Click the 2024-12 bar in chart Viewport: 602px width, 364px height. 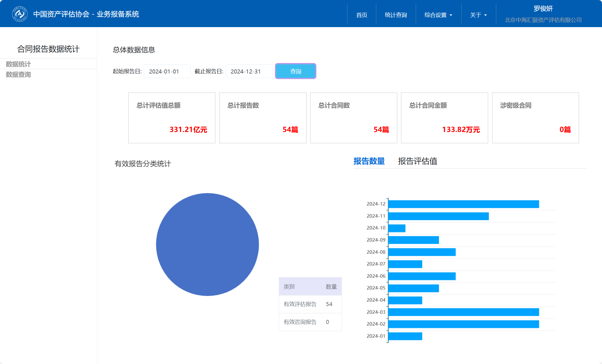[x=463, y=204]
